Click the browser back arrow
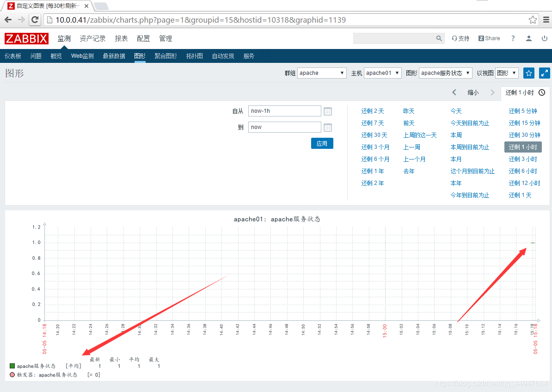The image size is (552, 392). click(x=8, y=20)
